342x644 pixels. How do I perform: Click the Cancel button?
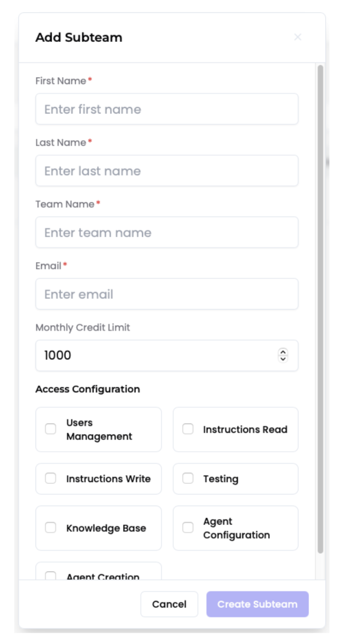pyautogui.click(x=169, y=604)
